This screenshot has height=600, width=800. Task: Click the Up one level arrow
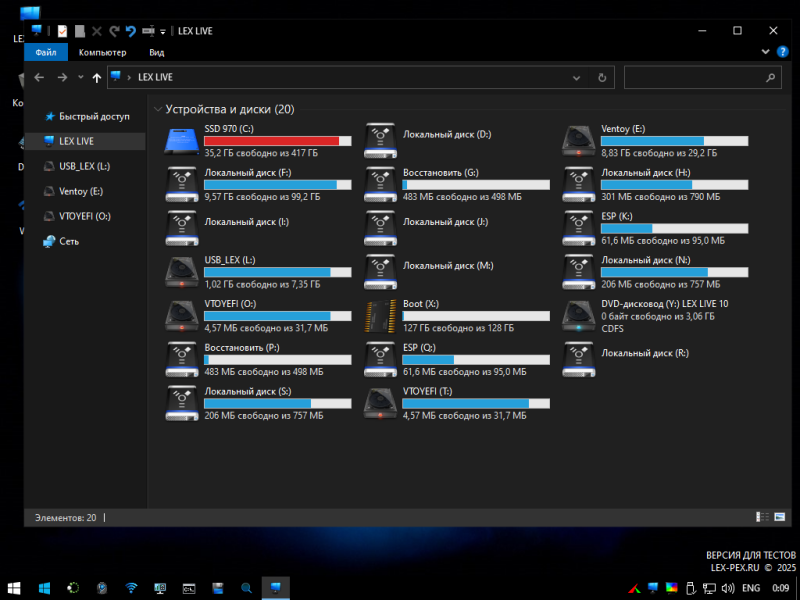pos(97,77)
